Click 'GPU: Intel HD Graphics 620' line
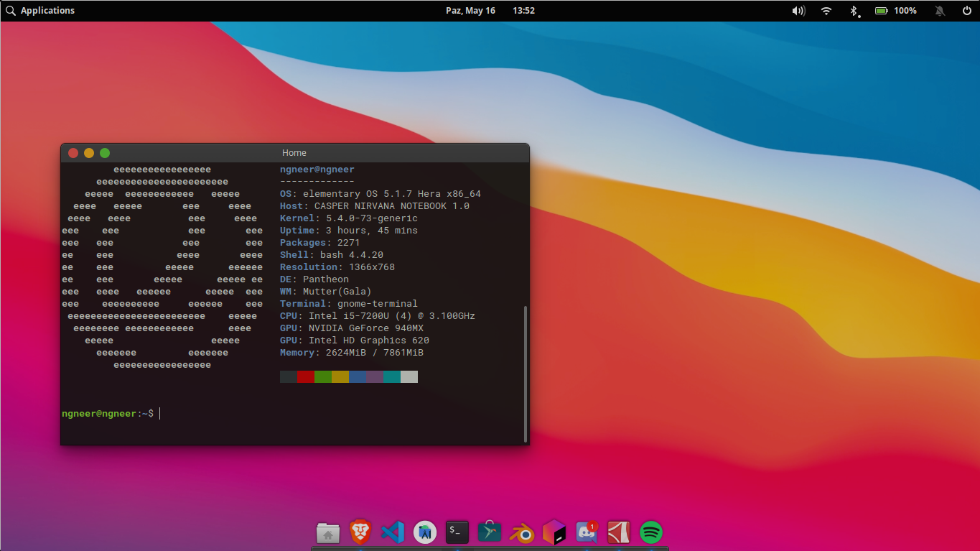Screen dimensions: 980x551 pyautogui.click(x=355, y=341)
